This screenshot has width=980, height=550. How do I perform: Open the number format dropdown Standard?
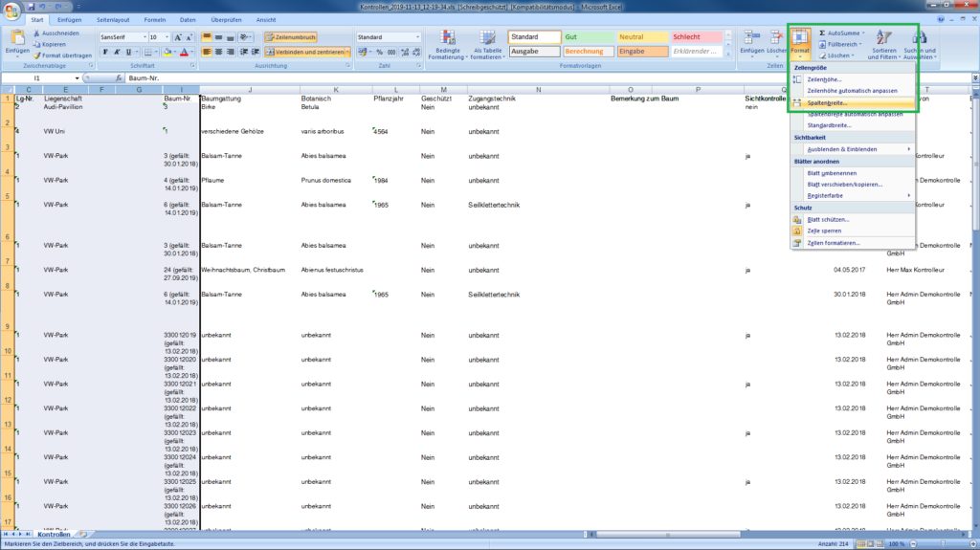[x=386, y=37]
